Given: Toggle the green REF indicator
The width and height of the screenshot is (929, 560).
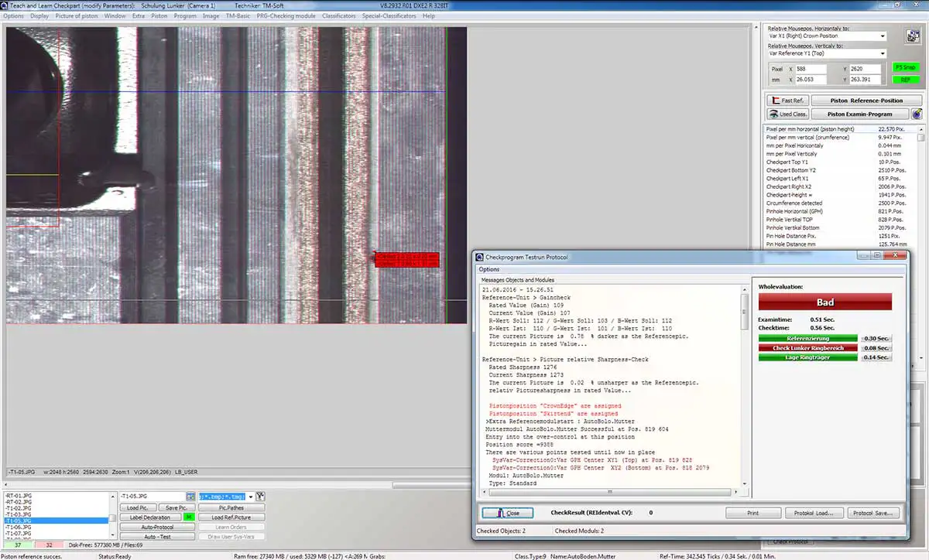Looking at the screenshot, I should 905,80.
